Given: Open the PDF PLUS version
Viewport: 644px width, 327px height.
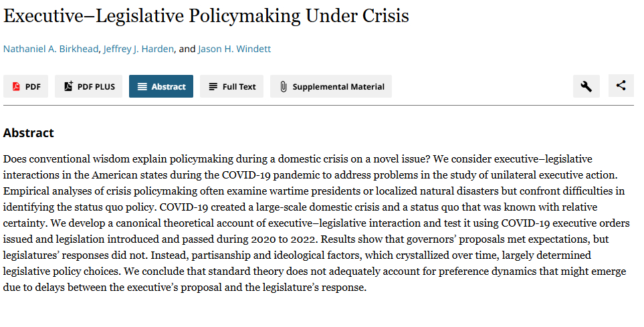Looking at the screenshot, I should click(x=96, y=86).
